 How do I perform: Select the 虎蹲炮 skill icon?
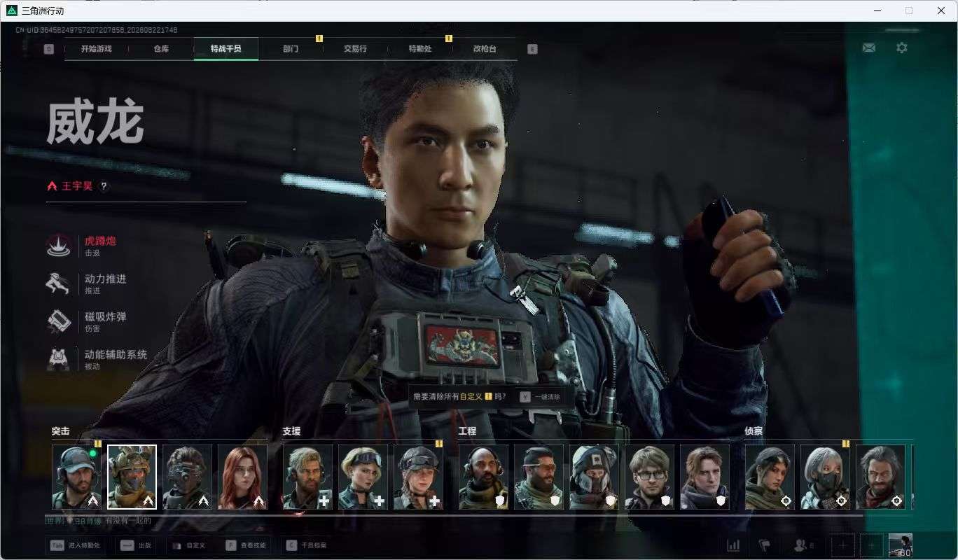[x=58, y=245]
